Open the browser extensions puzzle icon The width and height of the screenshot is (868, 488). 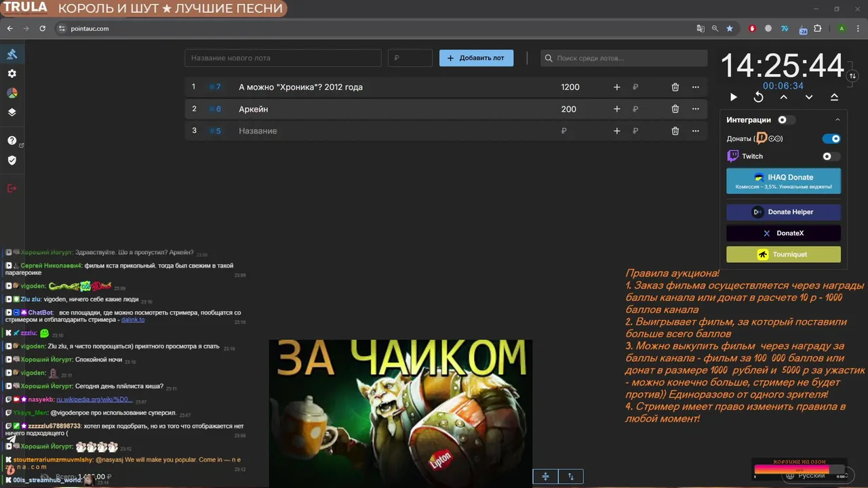[817, 28]
